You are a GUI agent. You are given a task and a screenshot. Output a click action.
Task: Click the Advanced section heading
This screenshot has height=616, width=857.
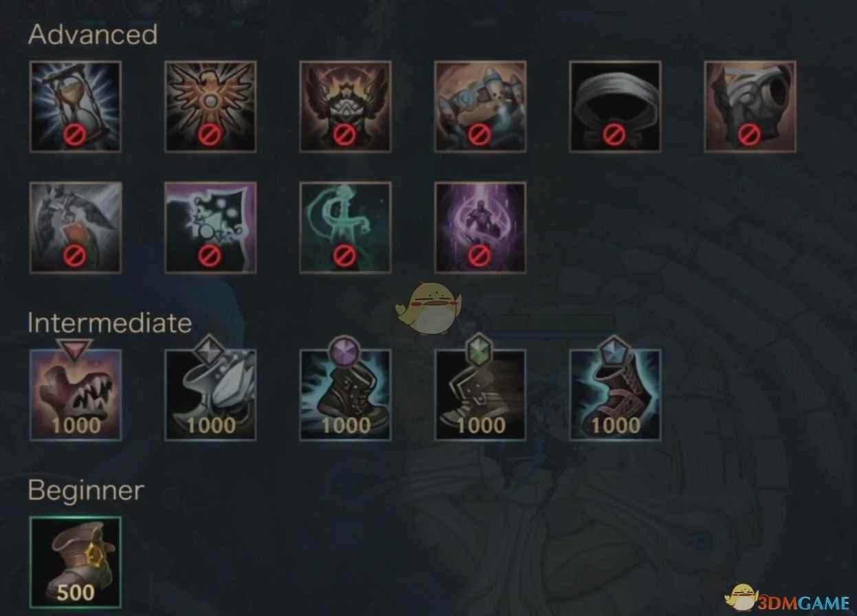[93, 34]
